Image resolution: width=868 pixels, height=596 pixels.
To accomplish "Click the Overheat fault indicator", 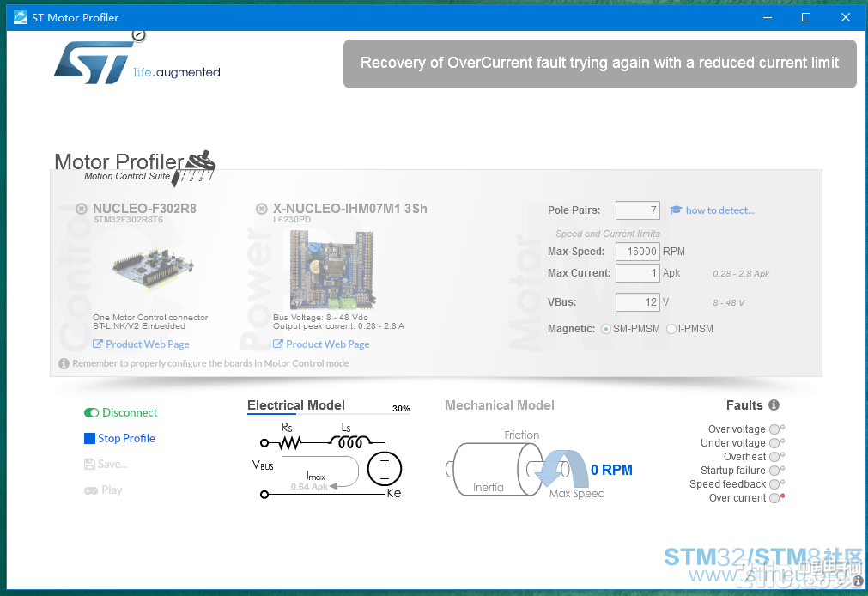I will point(774,457).
